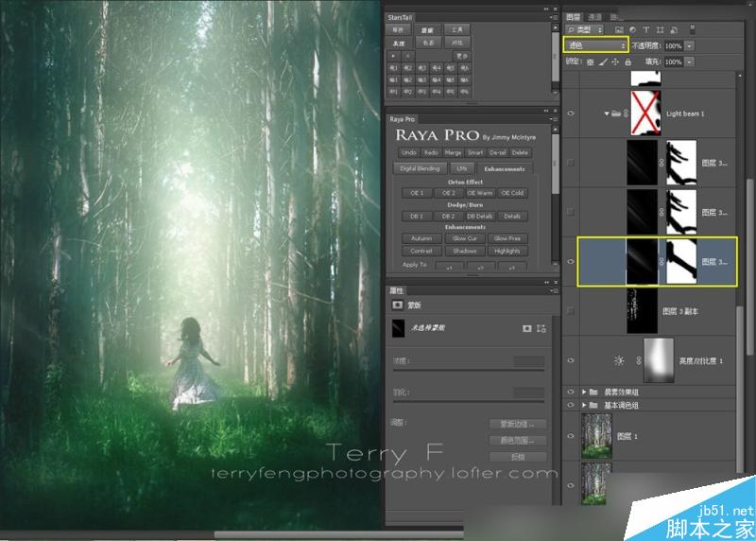Click the lock all padlock icon
The image size is (756, 541).
click(627, 61)
